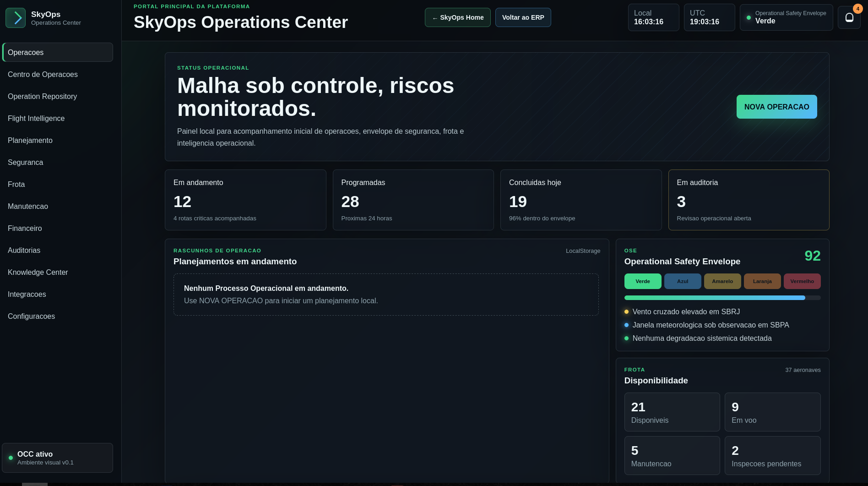
Task: Click the Local time display
Action: [x=654, y=17]
